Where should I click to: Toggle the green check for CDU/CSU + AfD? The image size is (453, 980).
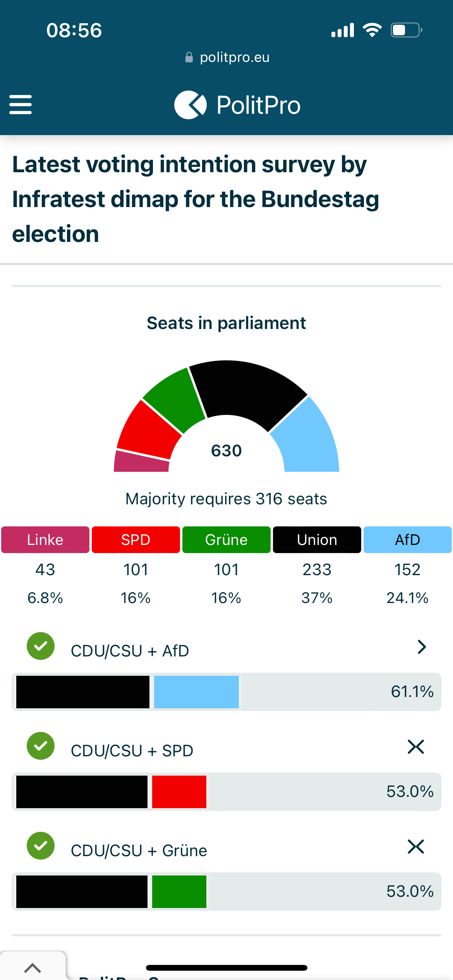coord(41,646)
